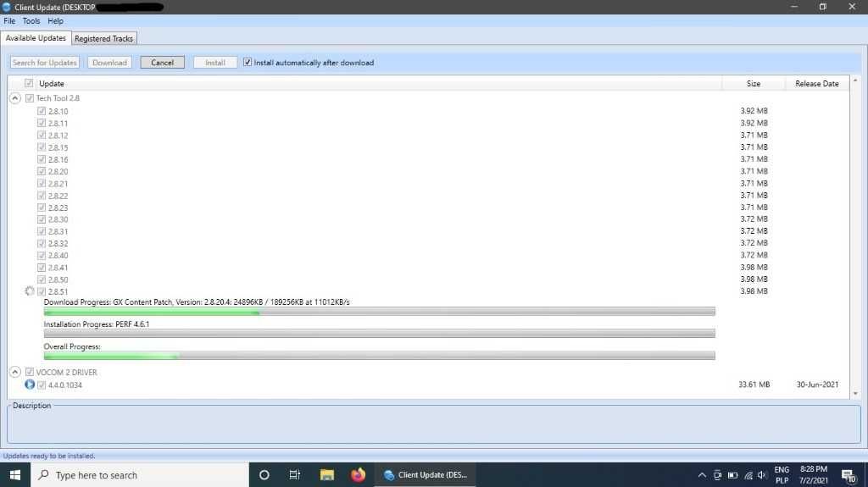Show hidden system tray icons
The height and width of the screenshot is (487, 868).
point(702,475)
